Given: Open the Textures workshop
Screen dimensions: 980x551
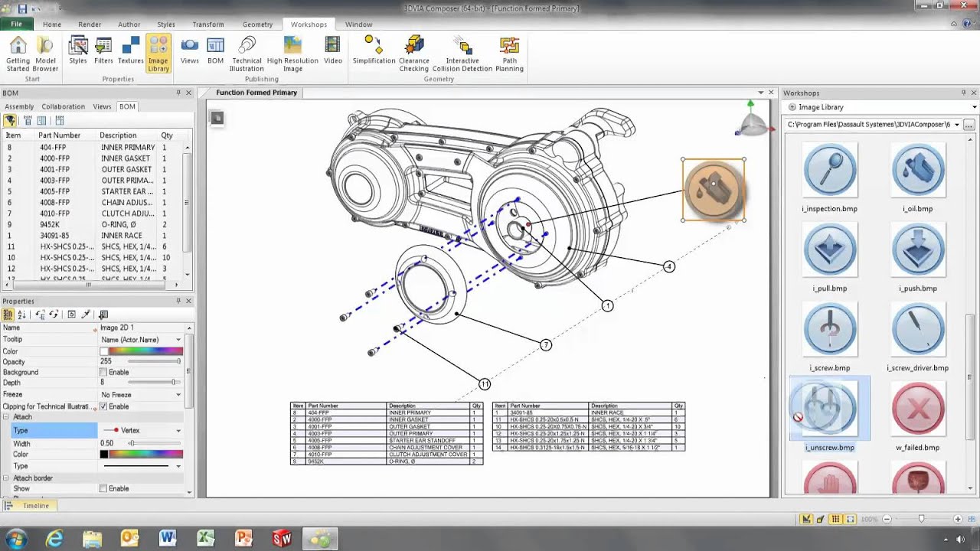Looking at the screenshot, I should point(131,51).
